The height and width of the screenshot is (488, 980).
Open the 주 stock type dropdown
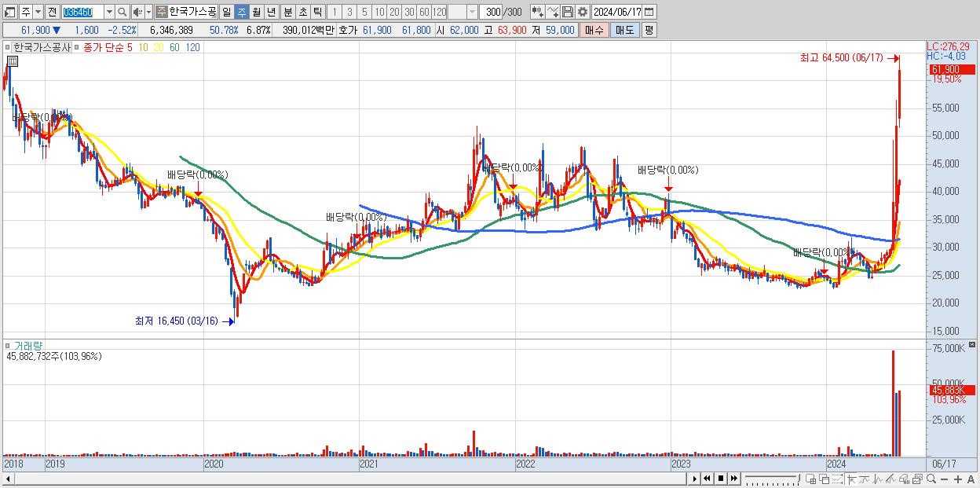(x=38, y=12)
